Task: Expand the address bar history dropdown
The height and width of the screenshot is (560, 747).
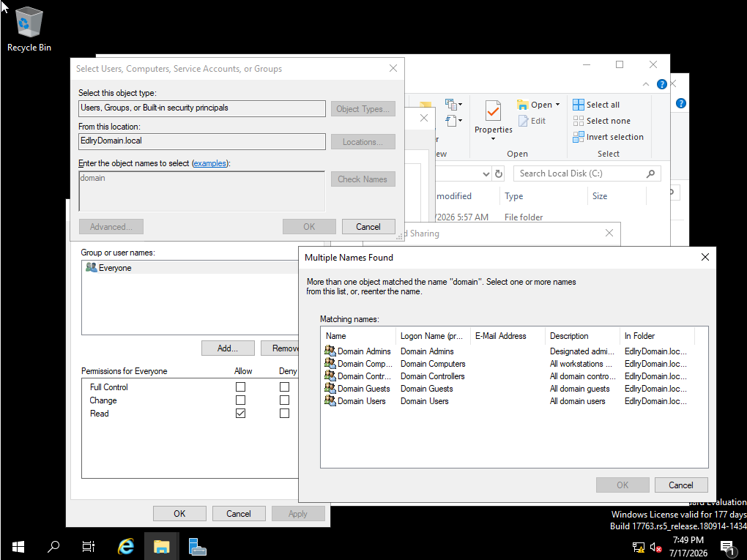Action: (486, 173)
